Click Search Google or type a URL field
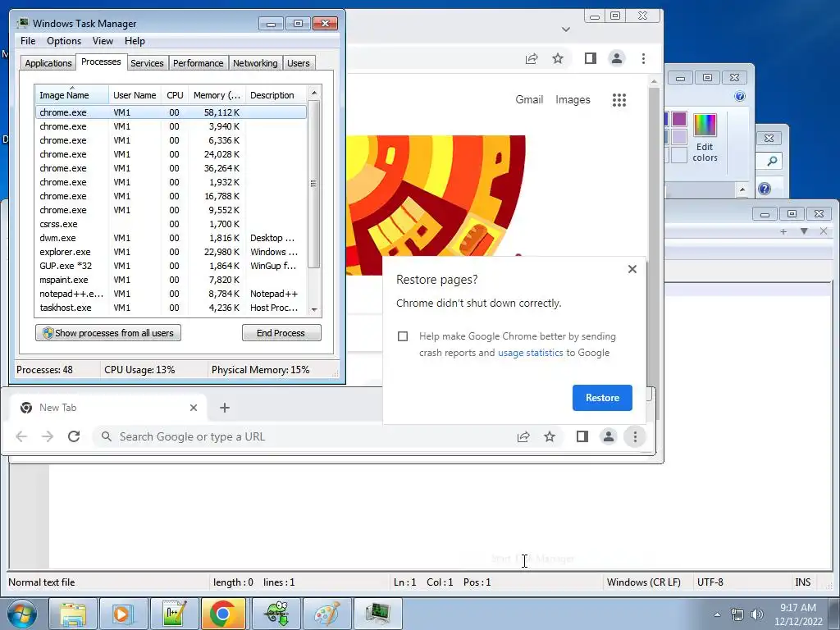The image size is (840, 630). tap(300, 436)
